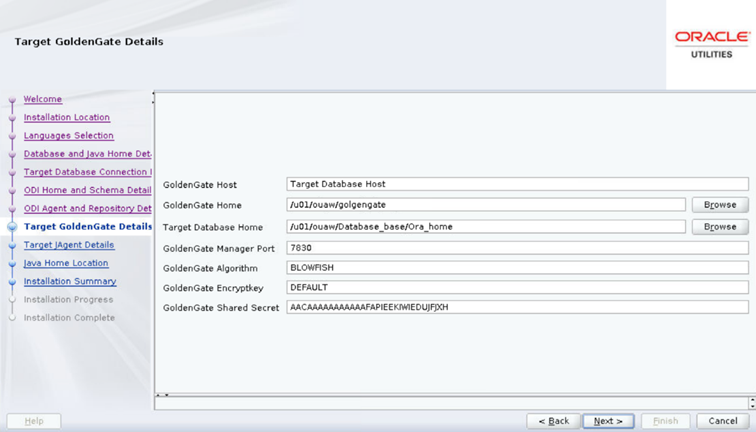The image size is (756, 432).
Task: Open Database and Java Home Details step
Action: coord(88,154)
